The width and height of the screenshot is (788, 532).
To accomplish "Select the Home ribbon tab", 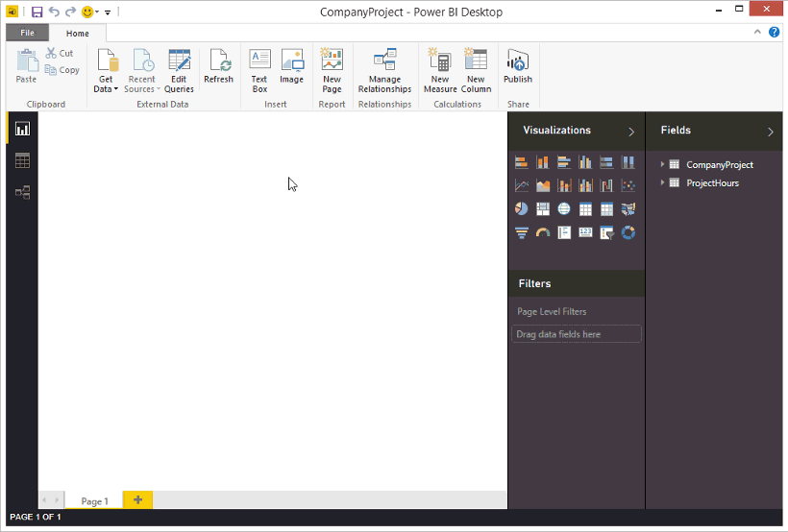I will [x=78, y=34].
